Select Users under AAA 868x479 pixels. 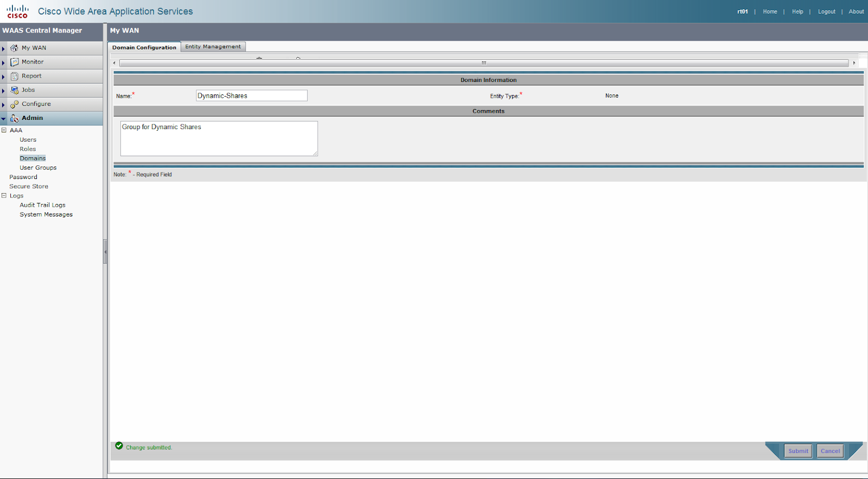28,140
